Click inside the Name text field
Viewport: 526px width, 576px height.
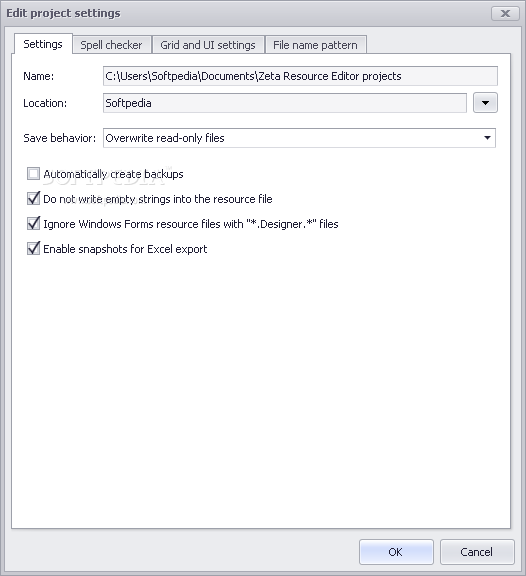click(300, 76)
